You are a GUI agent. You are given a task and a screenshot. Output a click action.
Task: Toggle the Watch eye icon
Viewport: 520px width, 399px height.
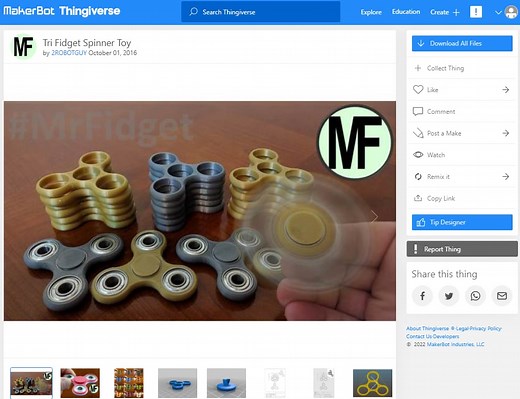pos(418,155)
